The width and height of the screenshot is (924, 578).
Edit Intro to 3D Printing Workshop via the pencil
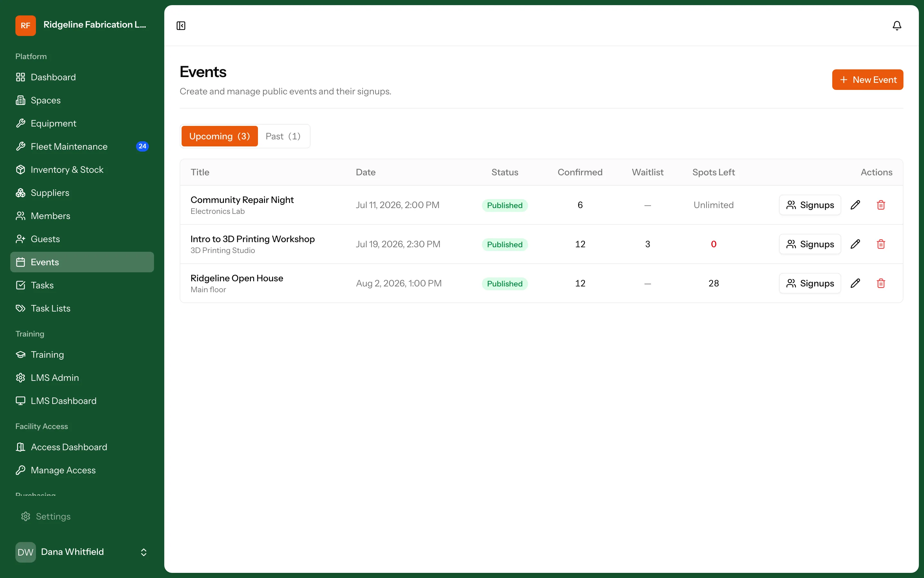coord(855,244)
